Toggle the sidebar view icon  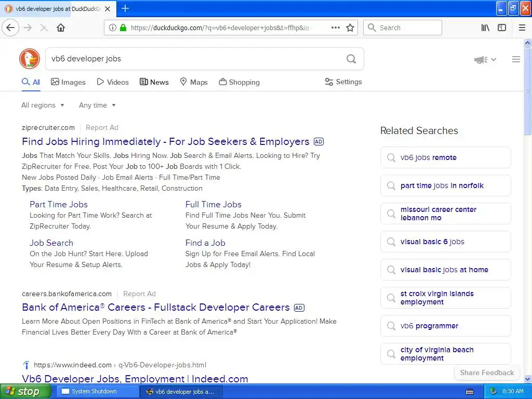pos(502,28)
